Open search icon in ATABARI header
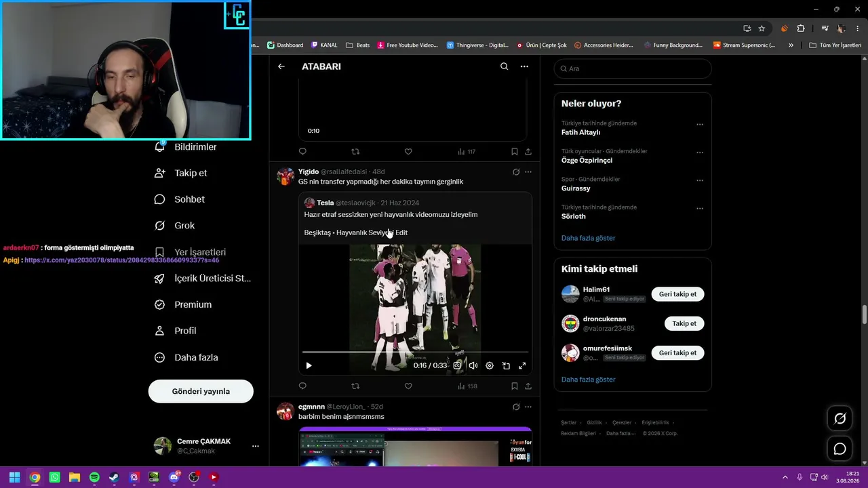868x488 pixels. point(504,66)
